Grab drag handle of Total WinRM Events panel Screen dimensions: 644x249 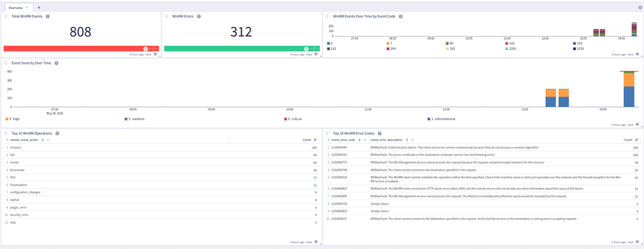[x=6, y=17]
